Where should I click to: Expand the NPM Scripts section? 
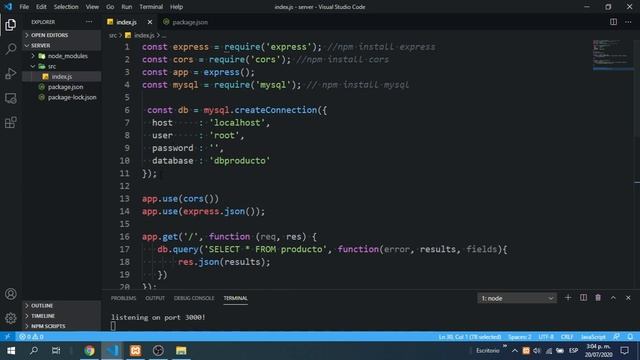click(61, 326)
